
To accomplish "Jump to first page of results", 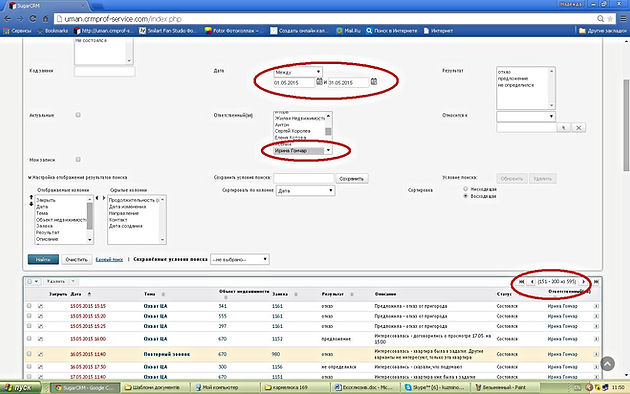I will [522, 282].
